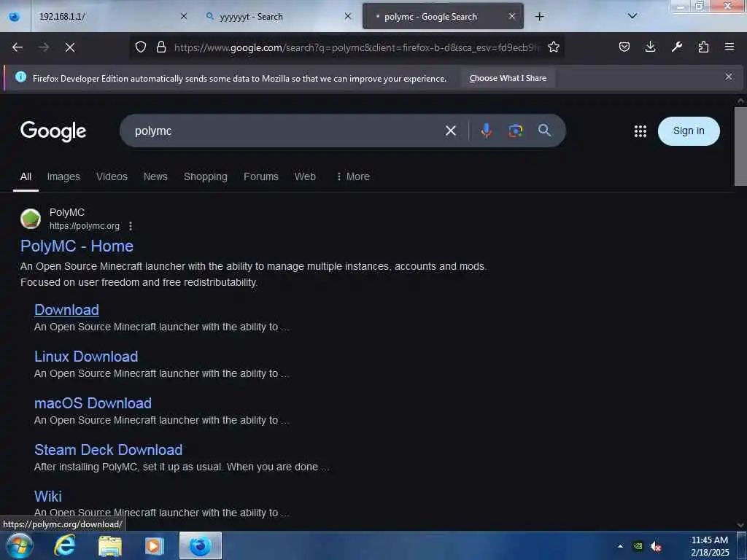Image resolution: width=747 pixels, height=560 pixels.
Task: Open the PolyMC - Home result
Action: point(77,246)
